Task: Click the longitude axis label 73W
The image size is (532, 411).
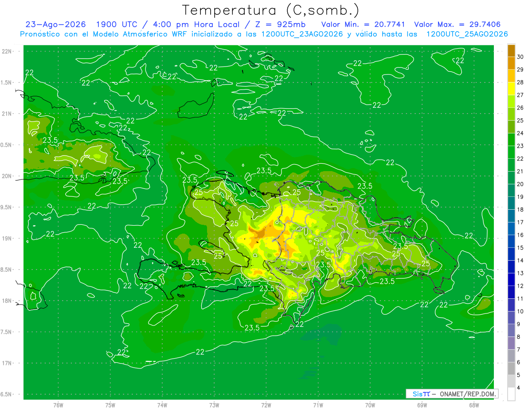Action: pos(214,405)
